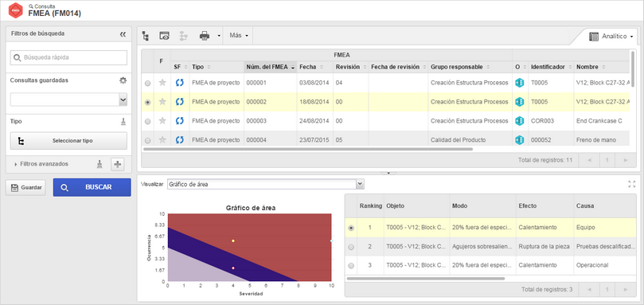
Task: Clear the Tipo filter with broom icon
Action: pyautogui.click(x=123, y=122)
